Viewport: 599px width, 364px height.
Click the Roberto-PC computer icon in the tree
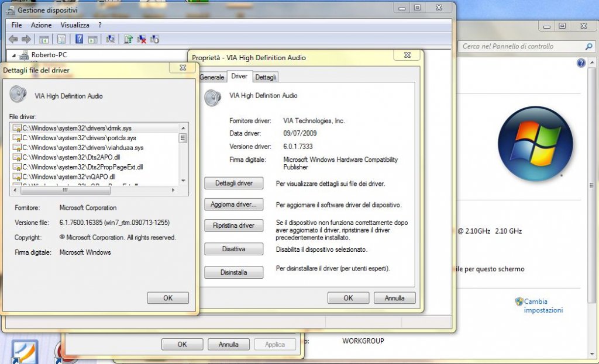tap(24, 55)
